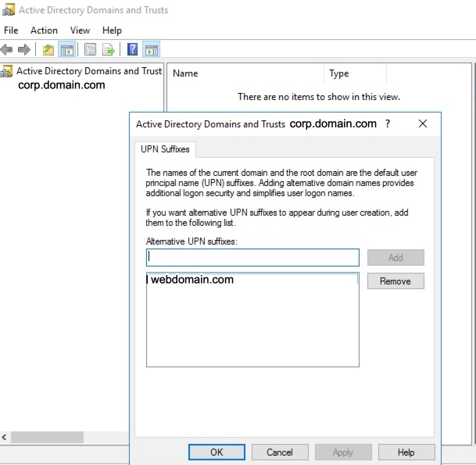
Task: Click the Add button
Action: point(395,257)
